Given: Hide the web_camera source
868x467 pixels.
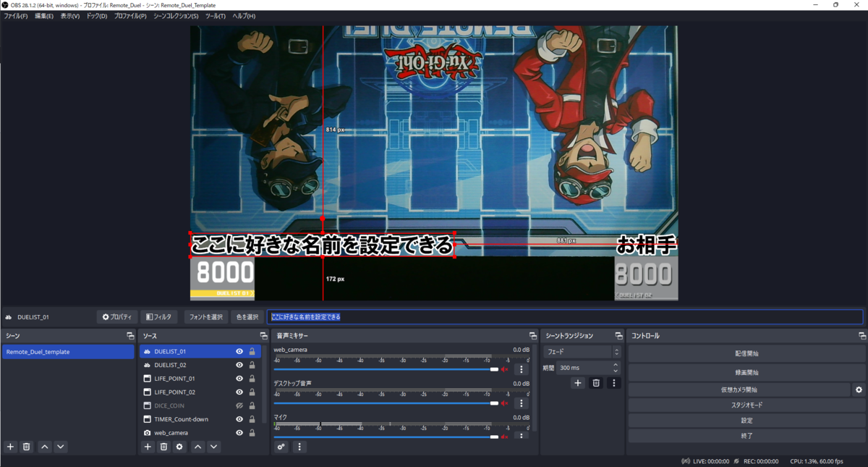Looking at the screenshot, I should click(x=239, y=433).
